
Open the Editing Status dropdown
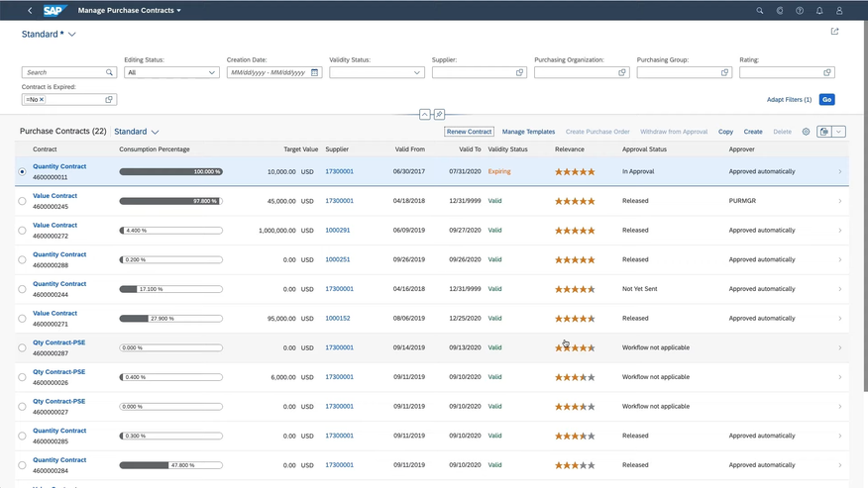(212, 72)
